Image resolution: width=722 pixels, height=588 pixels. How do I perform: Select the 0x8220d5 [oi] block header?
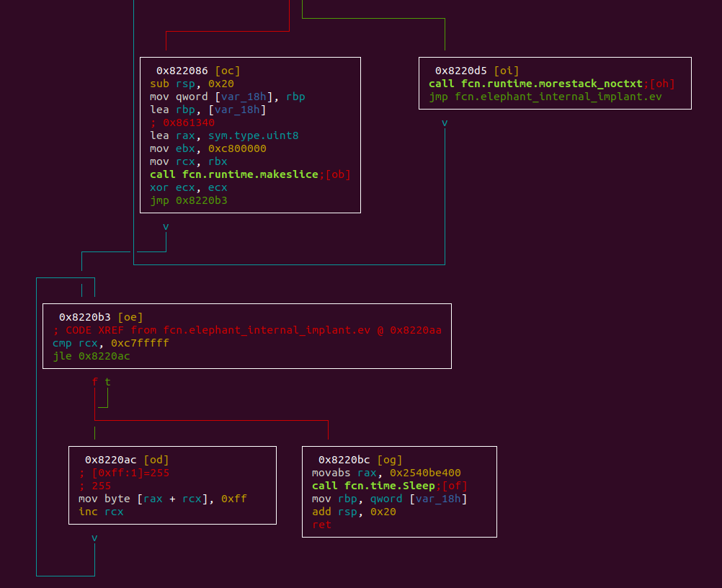(x=477, y=71)
